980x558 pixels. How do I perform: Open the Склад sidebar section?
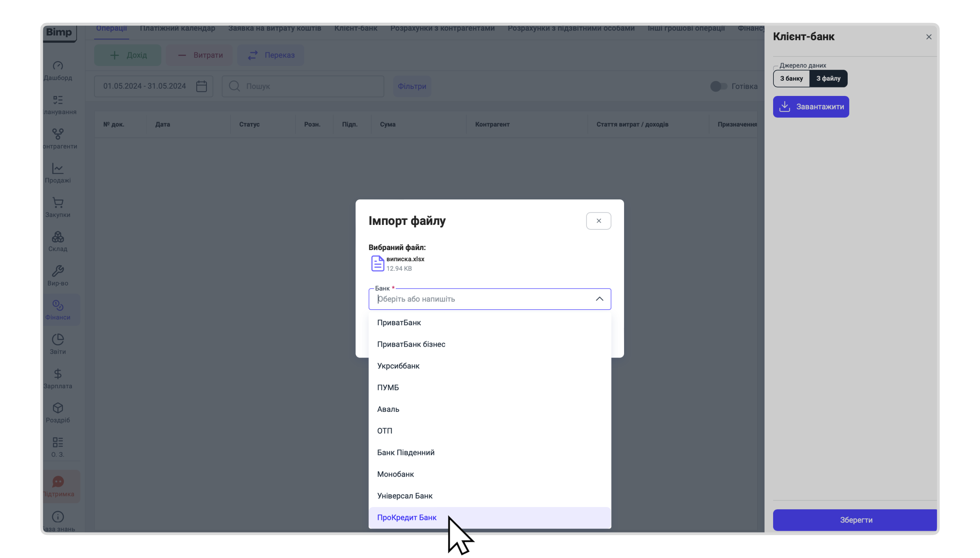(58, 242)
